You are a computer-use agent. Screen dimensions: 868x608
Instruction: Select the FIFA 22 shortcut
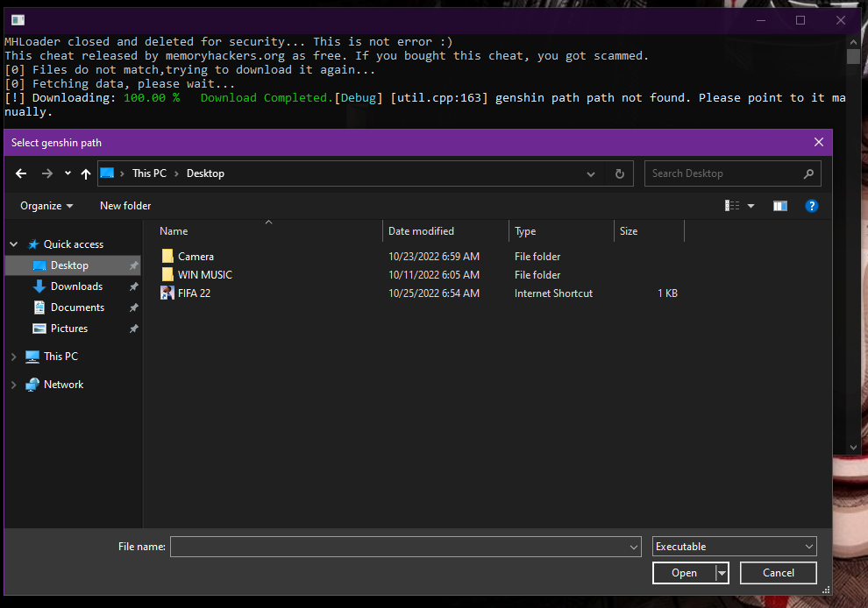[x=194, y=293]
